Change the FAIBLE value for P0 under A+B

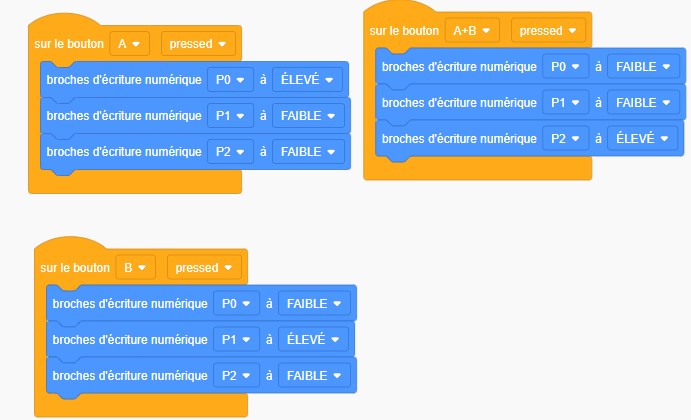(643, 67)
